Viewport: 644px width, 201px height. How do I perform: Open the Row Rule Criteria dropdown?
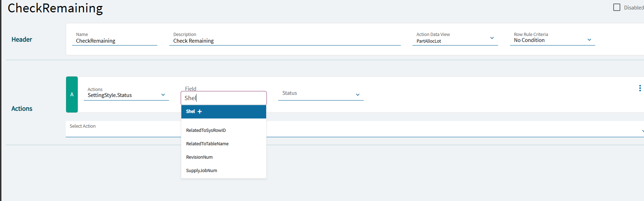click(x=589, y=40)
